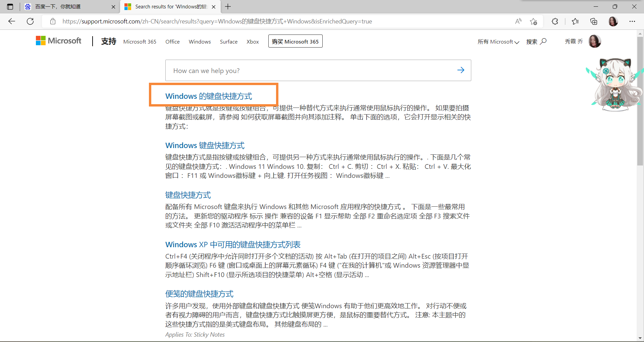Open Xbox nav item
This screenshot has width=644, height=342.
(253, 42)
